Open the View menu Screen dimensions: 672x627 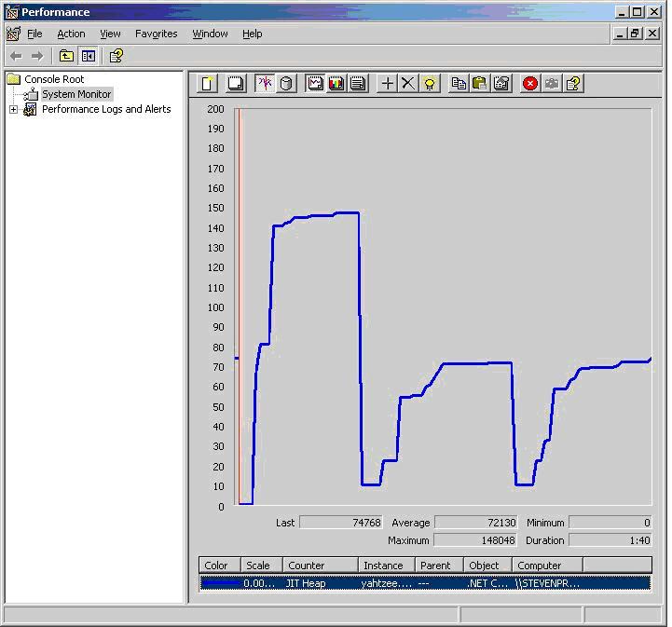tap(110, 34)
